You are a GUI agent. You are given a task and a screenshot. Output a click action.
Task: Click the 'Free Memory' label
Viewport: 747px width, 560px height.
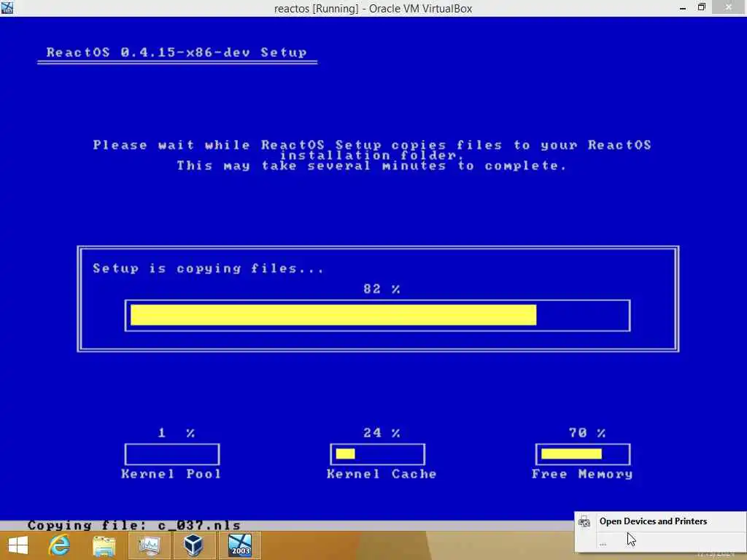[582, 474]
